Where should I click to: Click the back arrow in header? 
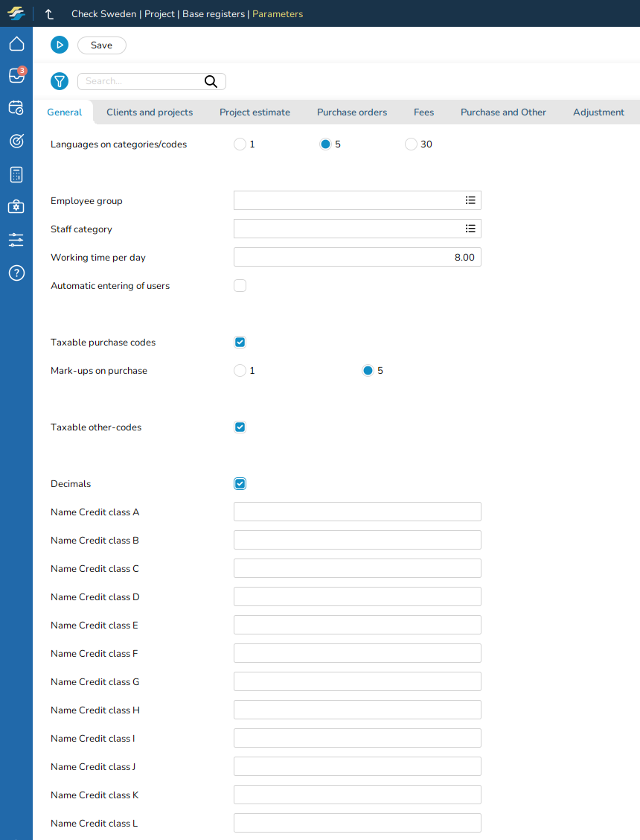[50, 14]
